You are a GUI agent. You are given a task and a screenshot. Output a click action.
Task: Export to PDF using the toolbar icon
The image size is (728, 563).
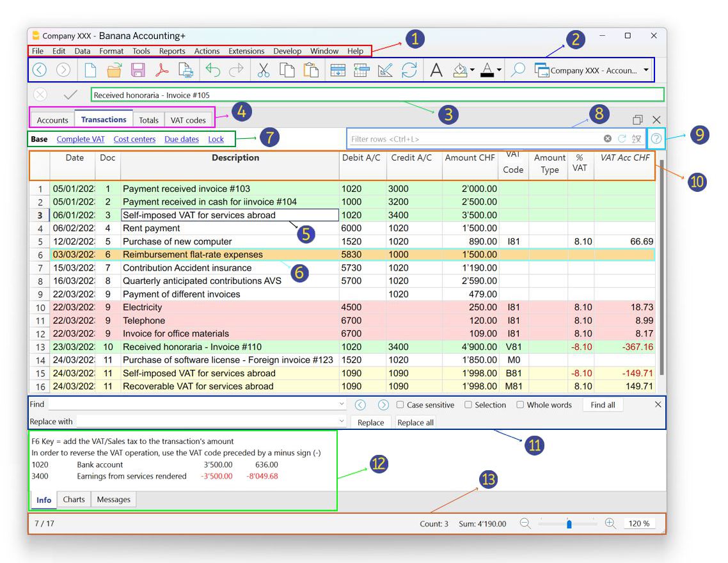162,70
